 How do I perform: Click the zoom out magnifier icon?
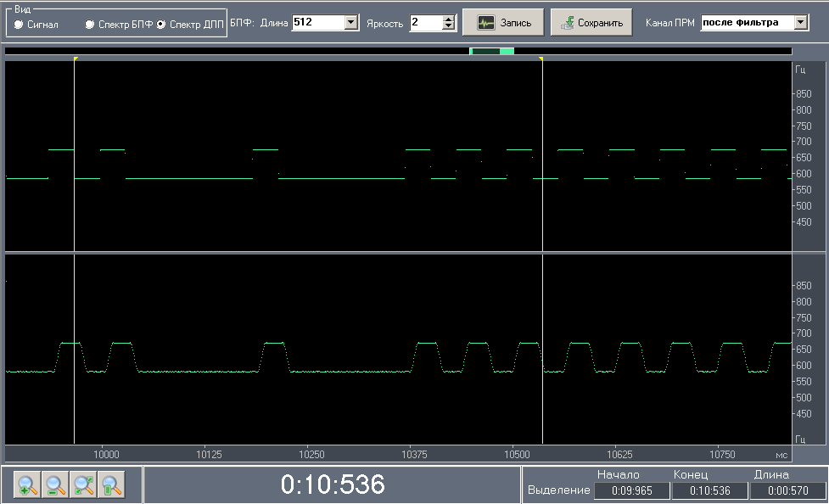pos(55,485)
